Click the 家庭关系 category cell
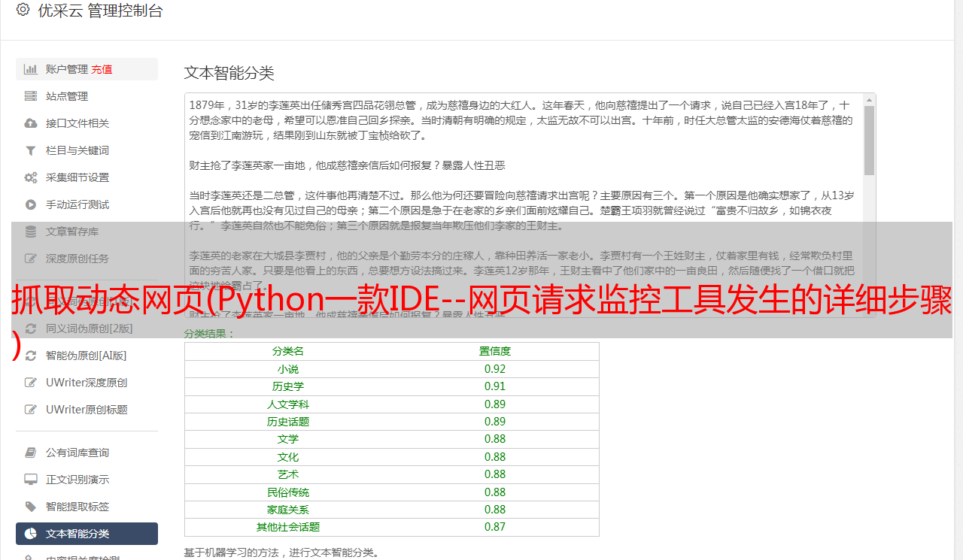 pos(288,510)
